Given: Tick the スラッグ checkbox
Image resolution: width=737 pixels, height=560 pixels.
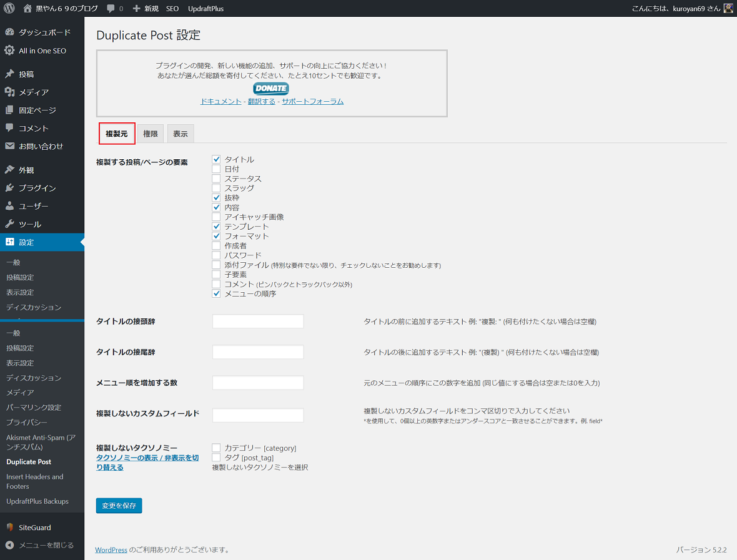Looking at the screenshot, I should [216, 188].
